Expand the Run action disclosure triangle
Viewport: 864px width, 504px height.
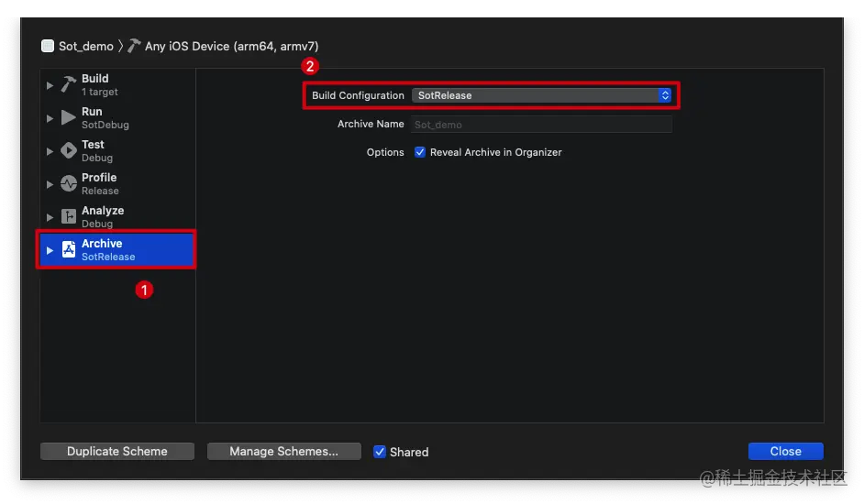(x=50, y=118)
